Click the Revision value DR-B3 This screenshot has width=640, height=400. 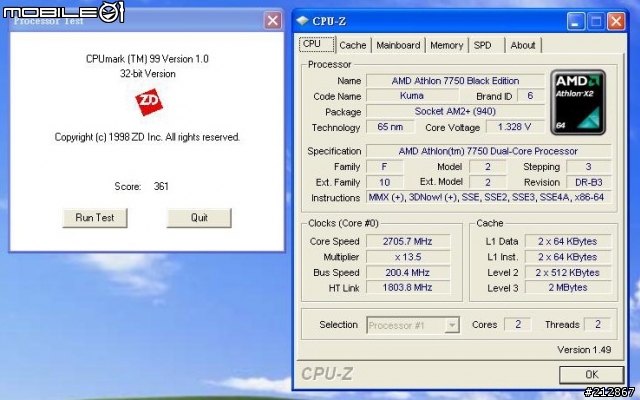tap(589, 182)
